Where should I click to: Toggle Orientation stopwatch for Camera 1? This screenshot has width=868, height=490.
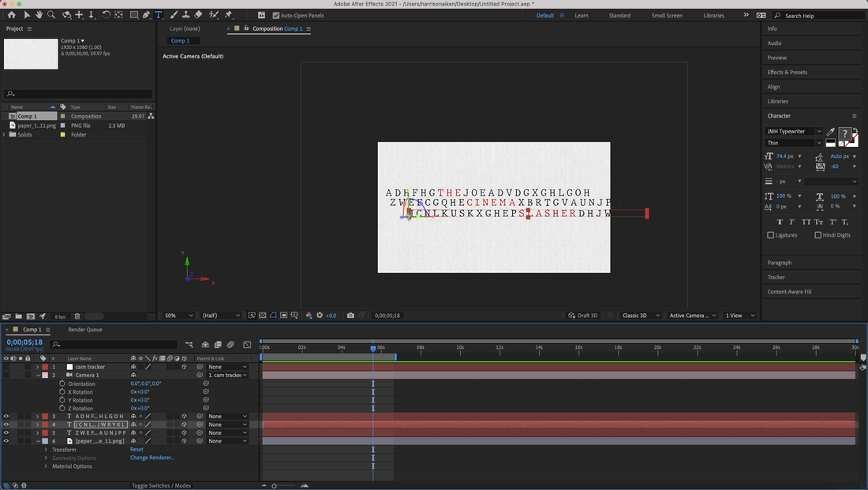pos(62,383)
